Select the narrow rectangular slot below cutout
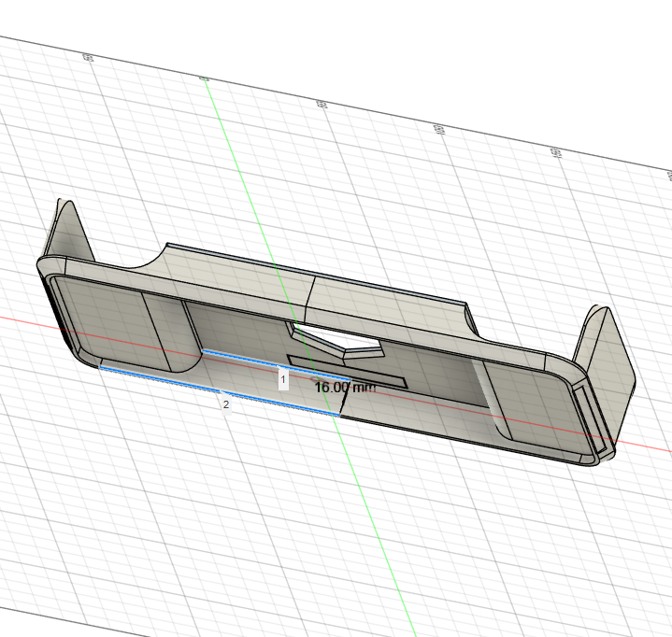The height and width of the screenshot is (637, 672). click(346, 370)
